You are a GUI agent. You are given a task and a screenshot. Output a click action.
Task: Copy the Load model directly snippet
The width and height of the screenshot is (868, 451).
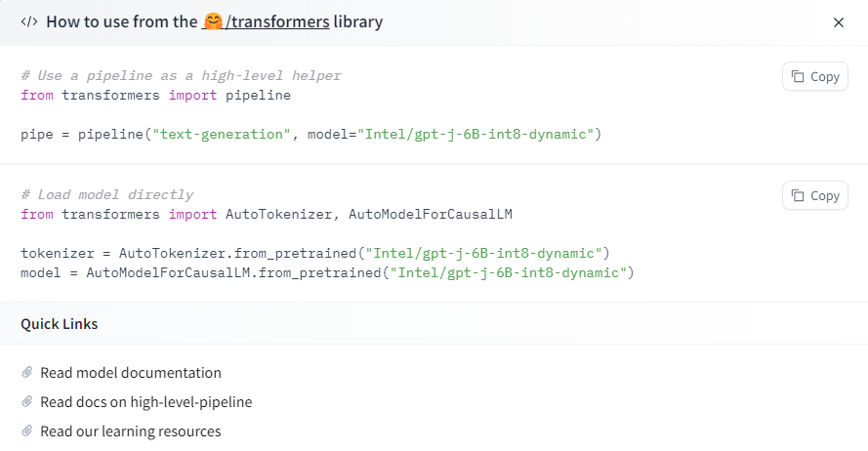tap(814, 195)
